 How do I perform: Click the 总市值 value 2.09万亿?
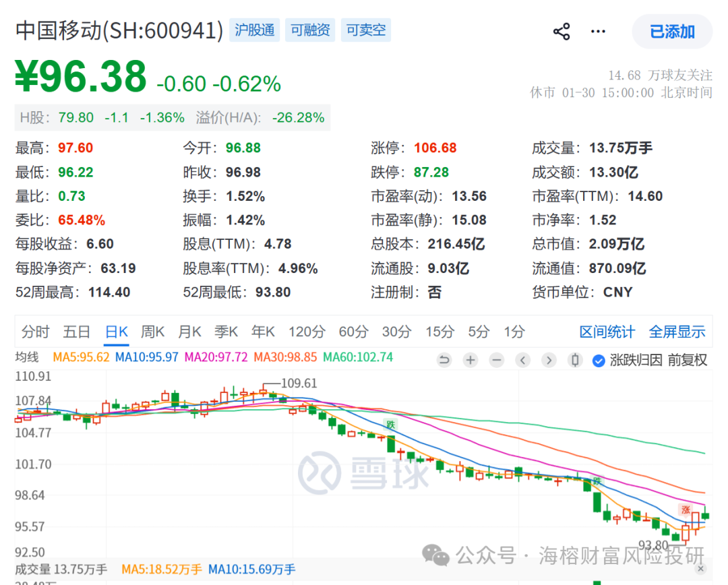617,244
